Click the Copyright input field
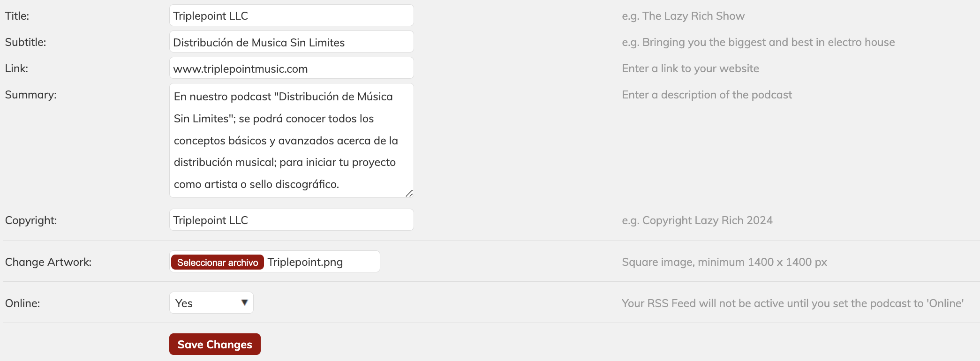Viewport: 980px width, 361px height. coord(291,220)
